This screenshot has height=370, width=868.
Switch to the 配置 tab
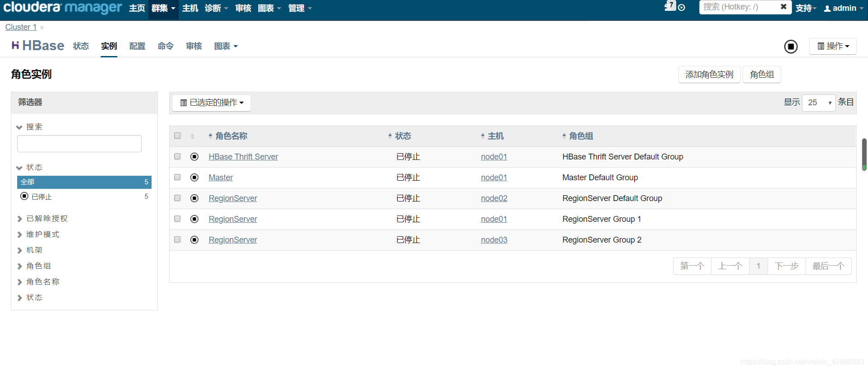point(138,46)
